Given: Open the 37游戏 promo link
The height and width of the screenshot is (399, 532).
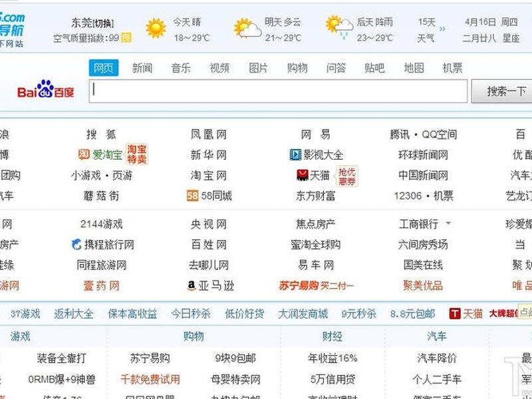Looking at the screenshot, I should pos(25,313).
